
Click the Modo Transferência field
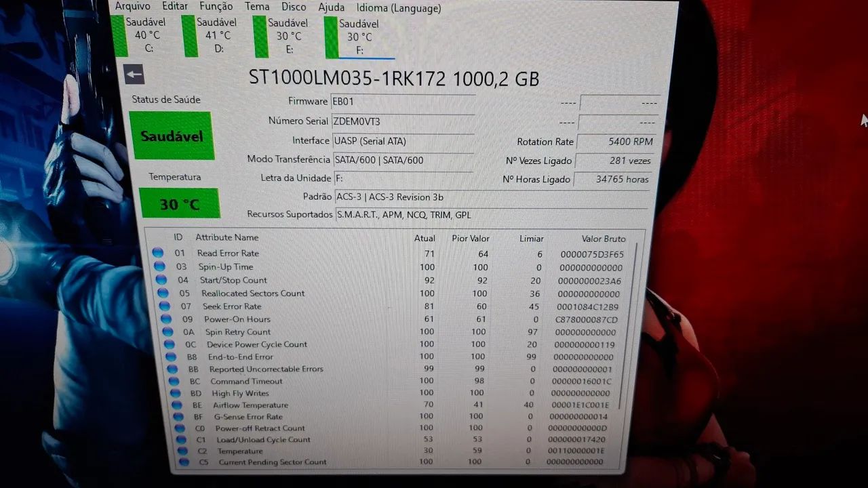click(403, 160)
